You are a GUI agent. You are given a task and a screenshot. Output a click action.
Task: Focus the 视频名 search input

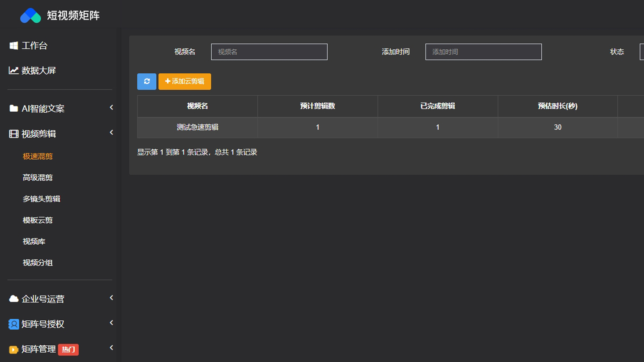click(269, 52)
